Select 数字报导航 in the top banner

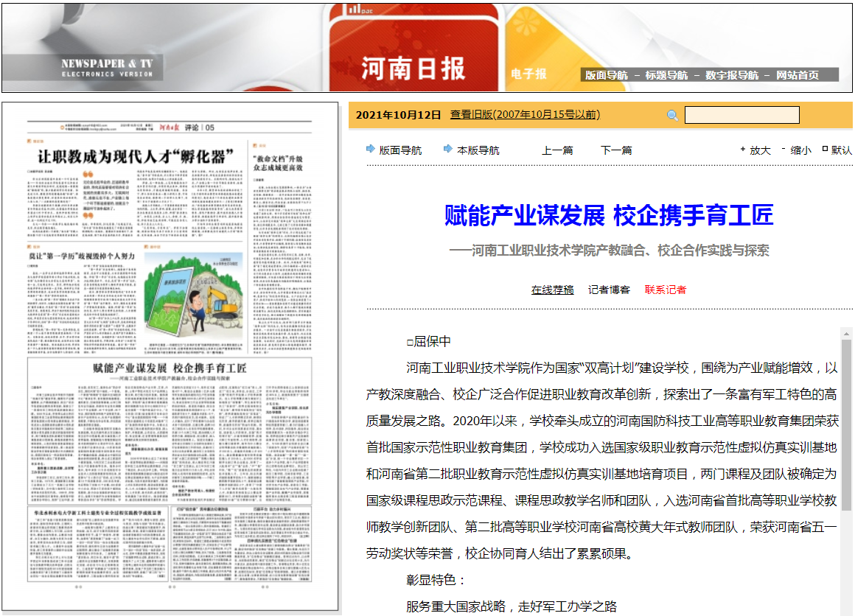[x=731, y=75]
